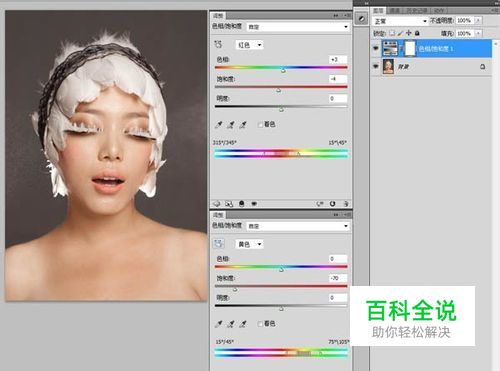The width and height of the screenshot is (500, 371).
Task: Click 色相 value field showing +3
Action: (338, 60)
